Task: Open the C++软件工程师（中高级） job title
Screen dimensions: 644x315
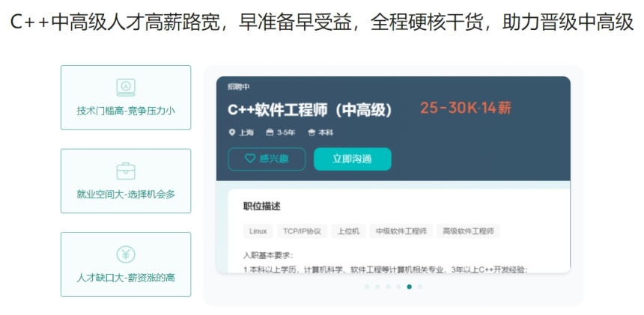Action: pos(310,110)
